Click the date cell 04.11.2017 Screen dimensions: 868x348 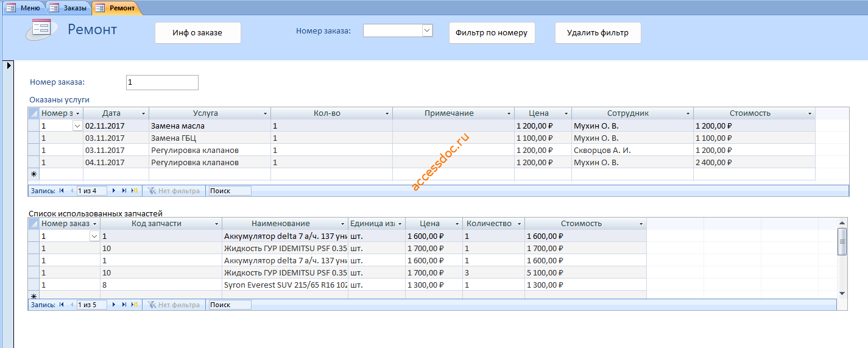tap(116, 163)
